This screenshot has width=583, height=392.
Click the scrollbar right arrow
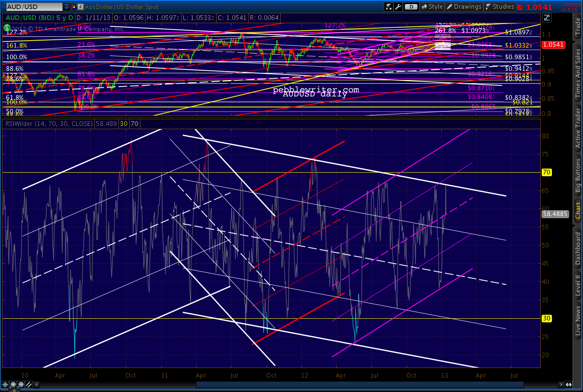pos(561,385)
